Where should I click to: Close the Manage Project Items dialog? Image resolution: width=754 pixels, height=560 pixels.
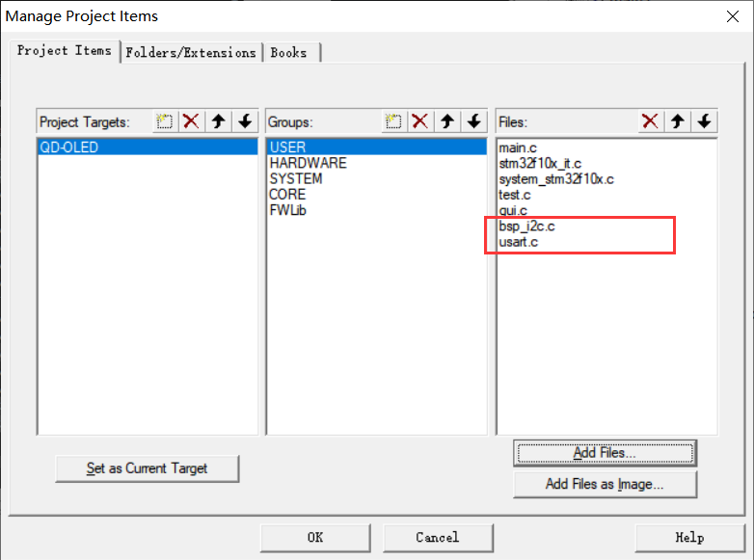(x=733, y=16)
